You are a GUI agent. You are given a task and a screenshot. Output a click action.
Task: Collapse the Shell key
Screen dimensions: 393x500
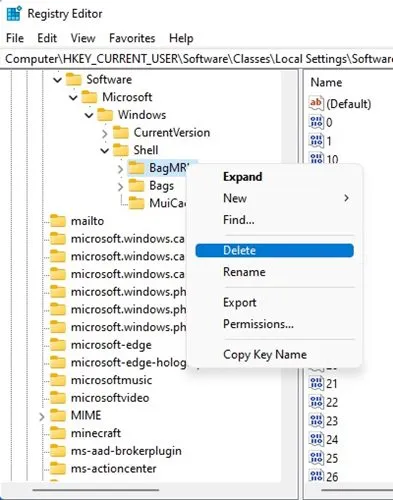click(x=105, y=151)
